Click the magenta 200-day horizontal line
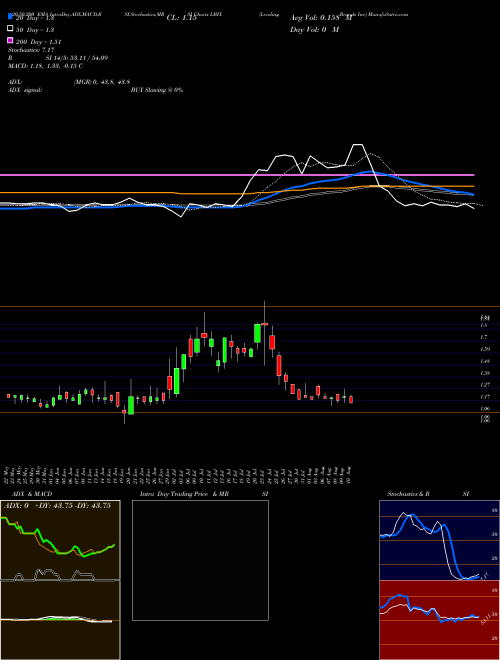Screen dimensions: 500x660 [x=237, y=175]
